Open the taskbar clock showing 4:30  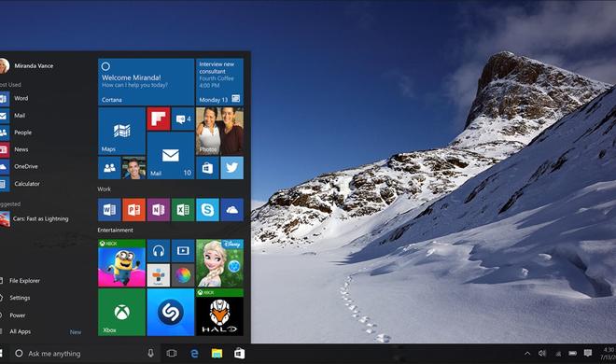(608, 354)
